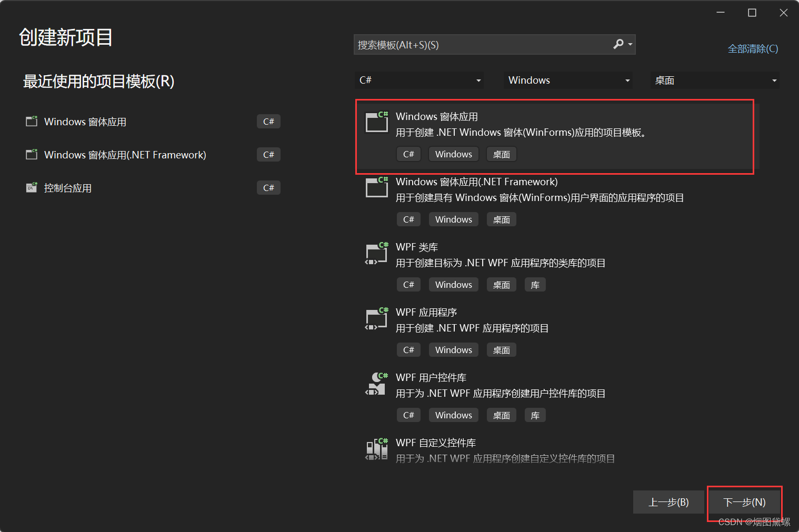Click the 桌面 tag under WPF 应用程序
Screen dimensions: 799x532
point(502,350)
